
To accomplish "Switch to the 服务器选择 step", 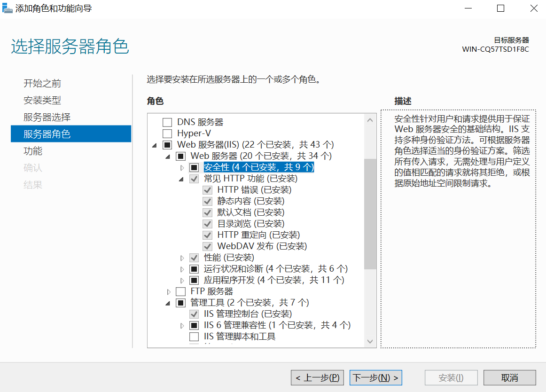I will point(47,117).
